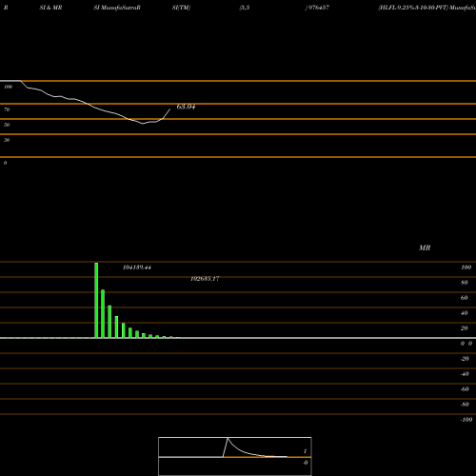Image resolution: width=476 pixels, height=476 pixels.
Task: Click the RSI axis label 70
Action: pos(7,109)
